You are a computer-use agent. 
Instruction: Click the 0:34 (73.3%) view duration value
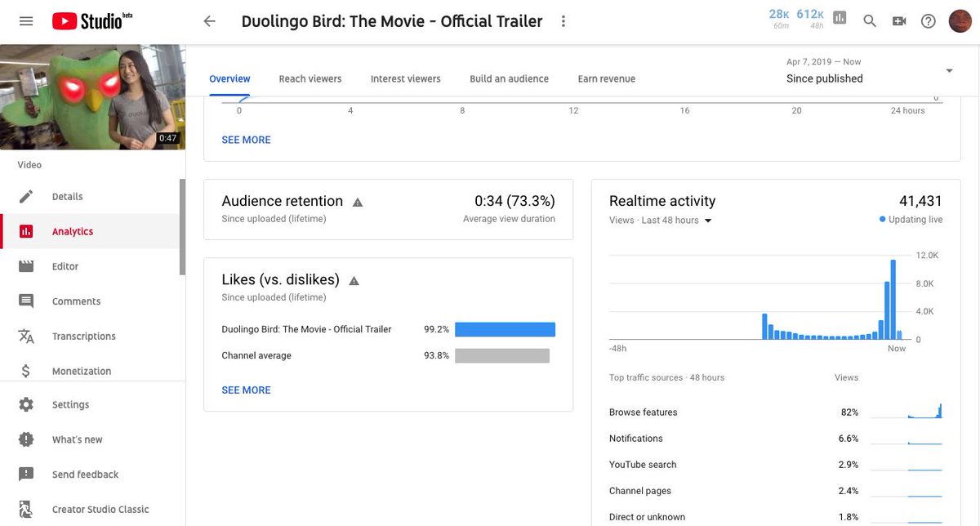pos(514,201)
